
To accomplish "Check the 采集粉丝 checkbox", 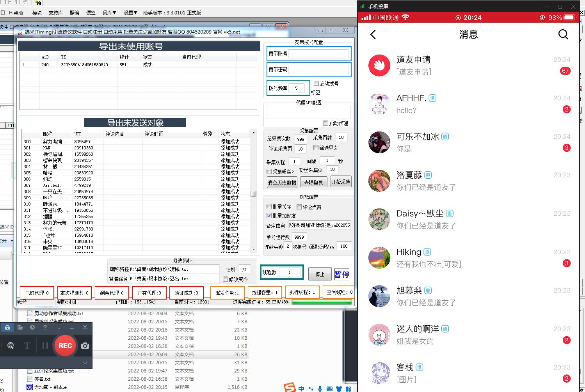I will click(269, 171).
